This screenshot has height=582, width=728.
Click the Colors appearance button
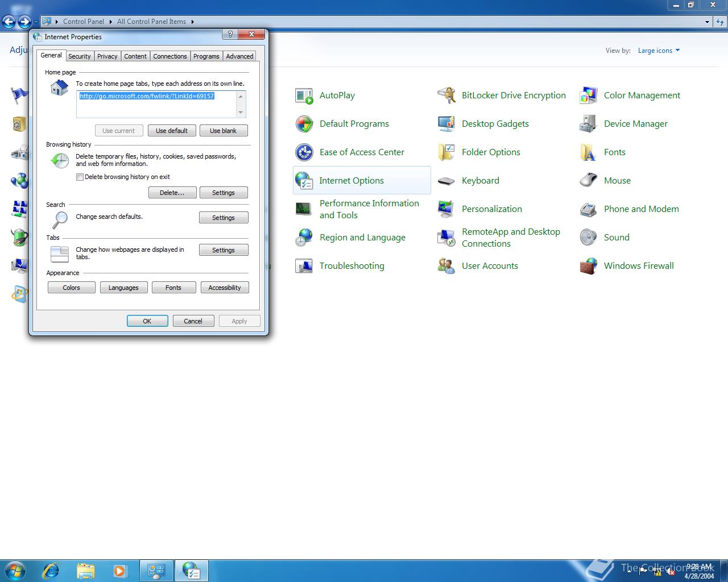click(72, 288)
